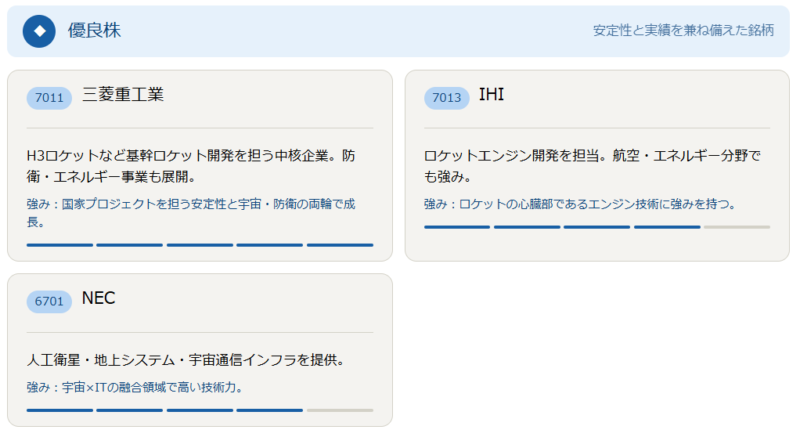Click the NEC rating bar's gray last segment
Viewport: 800px width, 437px height.
[340, 410]
